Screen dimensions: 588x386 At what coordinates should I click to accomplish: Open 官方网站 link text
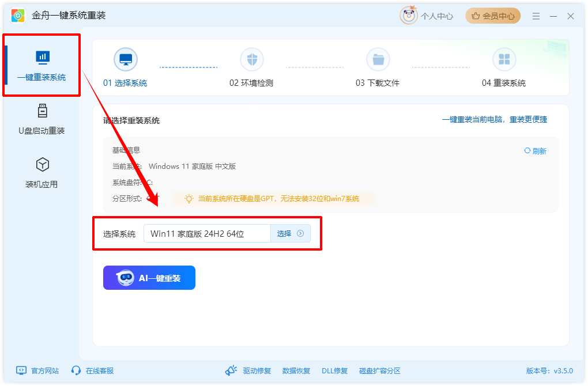click(x=45, y=370)
